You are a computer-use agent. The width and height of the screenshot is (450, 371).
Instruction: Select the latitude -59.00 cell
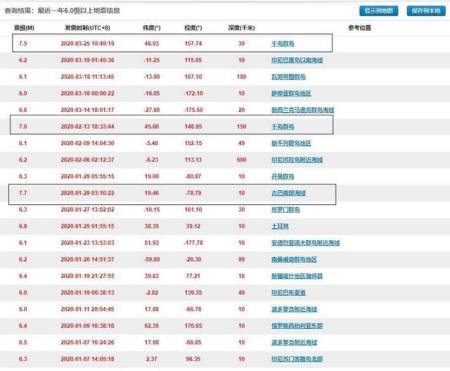click(152, 259)
